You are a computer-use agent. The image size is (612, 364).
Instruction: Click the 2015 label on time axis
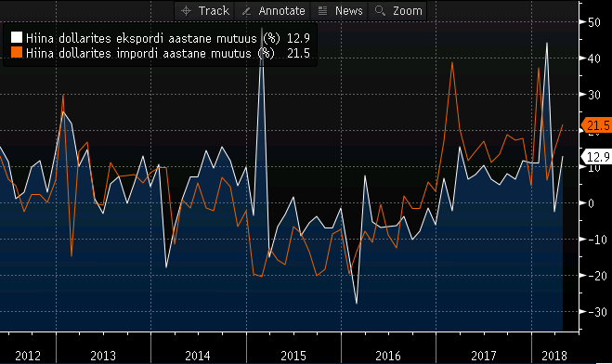tap(293, 356)
